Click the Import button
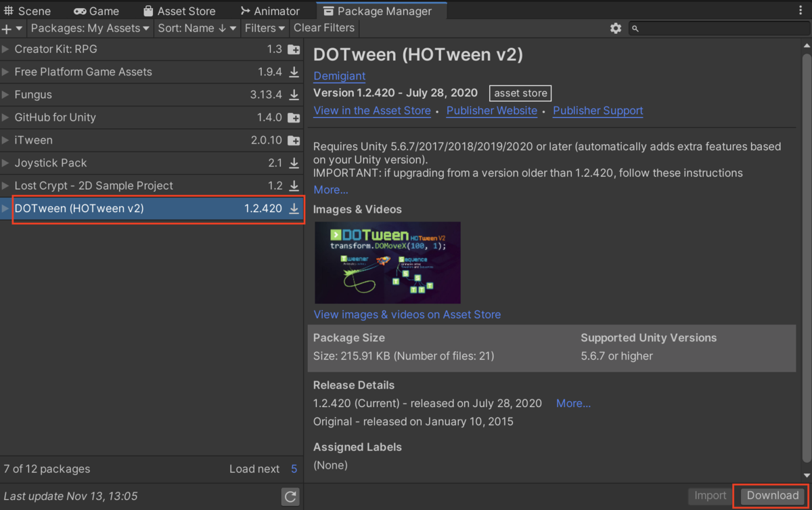812x510 pixels. (x=710, y=496)
